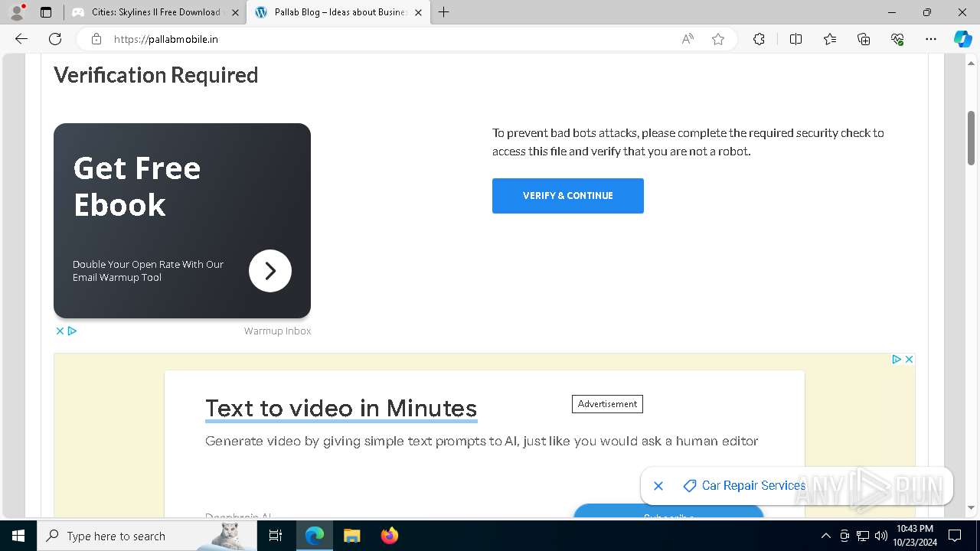Open Firefox from the taskbar
The image size is (980, 551).
point(389,536)
